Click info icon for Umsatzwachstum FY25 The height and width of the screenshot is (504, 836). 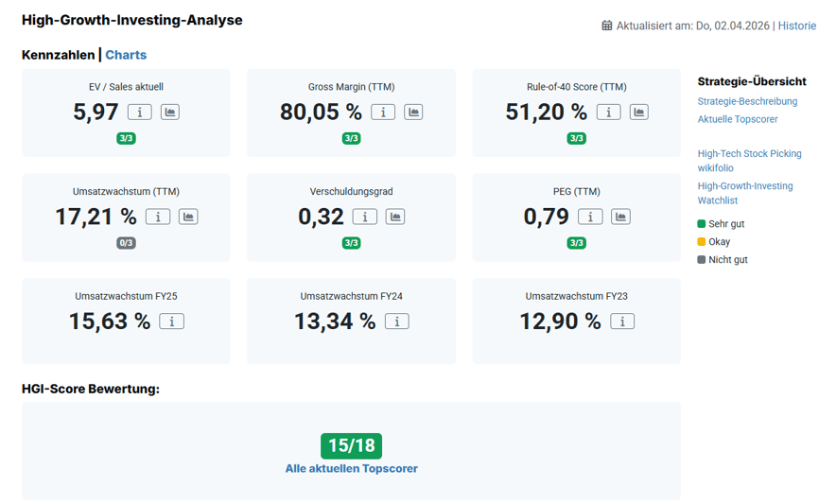click(171, 322)
